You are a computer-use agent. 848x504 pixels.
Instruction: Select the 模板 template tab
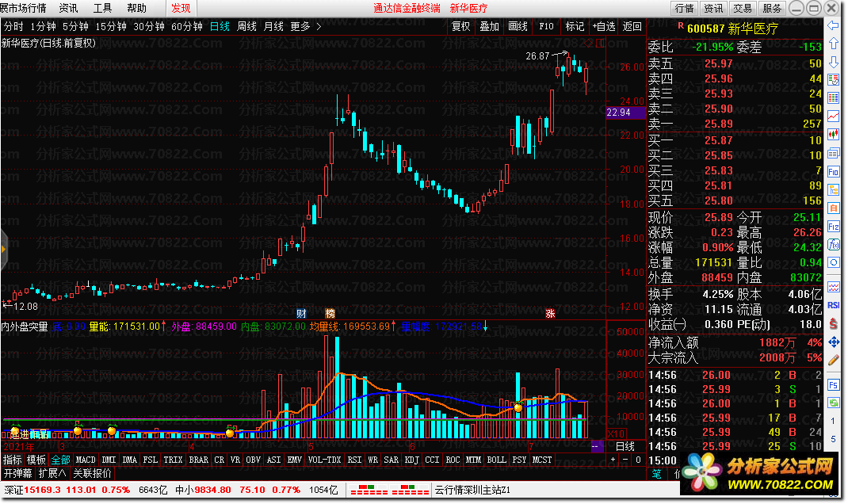point(36,460)
